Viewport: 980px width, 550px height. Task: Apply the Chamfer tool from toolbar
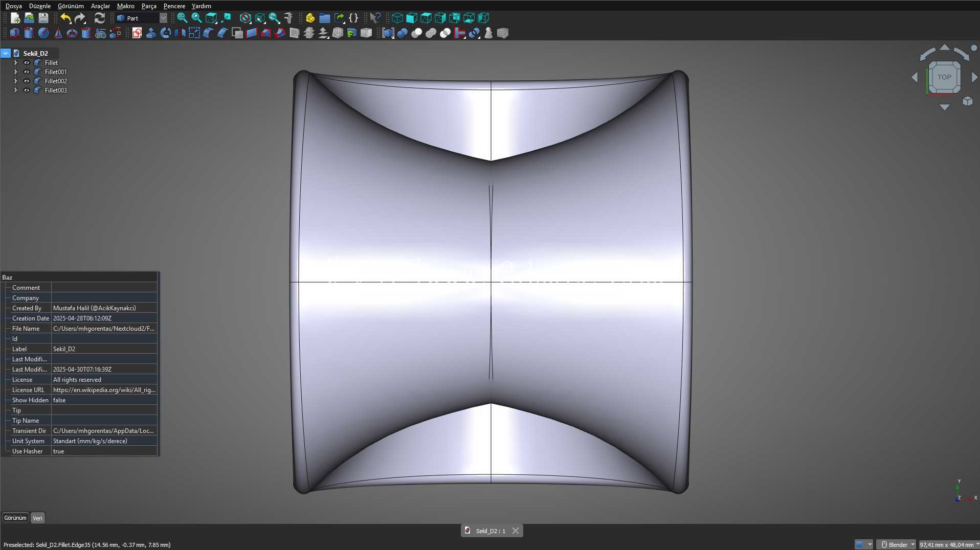point(222,33)
